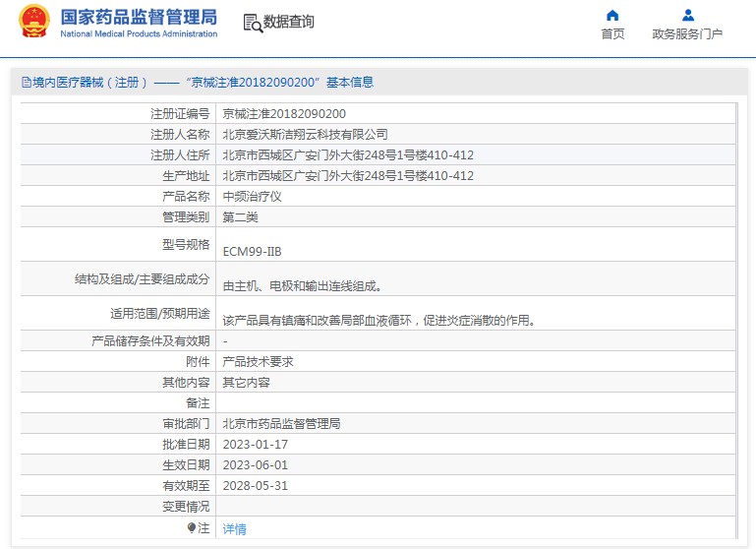Image resolution: width=756 pixels, height=549 pixels.
Task: Click the 结构及组成/主要组成成分 label
Action: point(143,278)
